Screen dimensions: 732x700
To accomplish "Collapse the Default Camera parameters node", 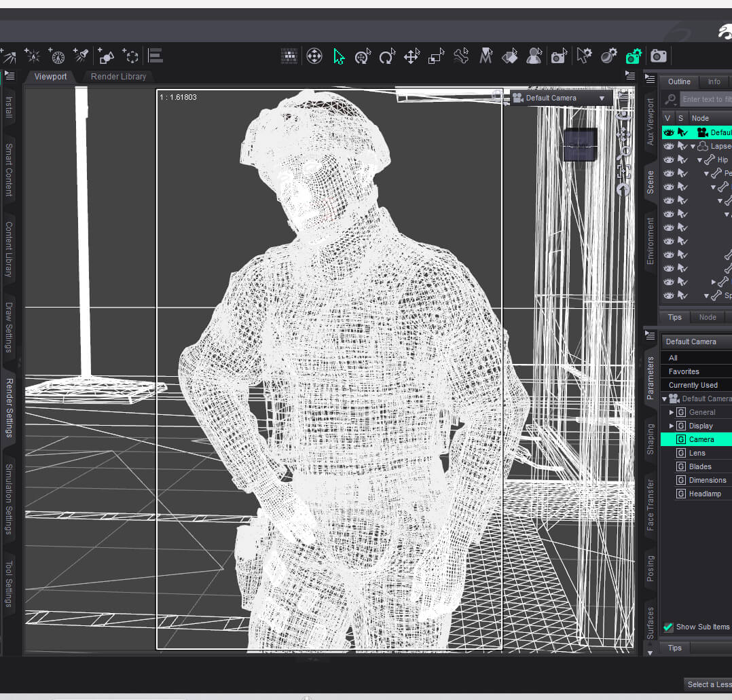I will [x=664, y=399].
